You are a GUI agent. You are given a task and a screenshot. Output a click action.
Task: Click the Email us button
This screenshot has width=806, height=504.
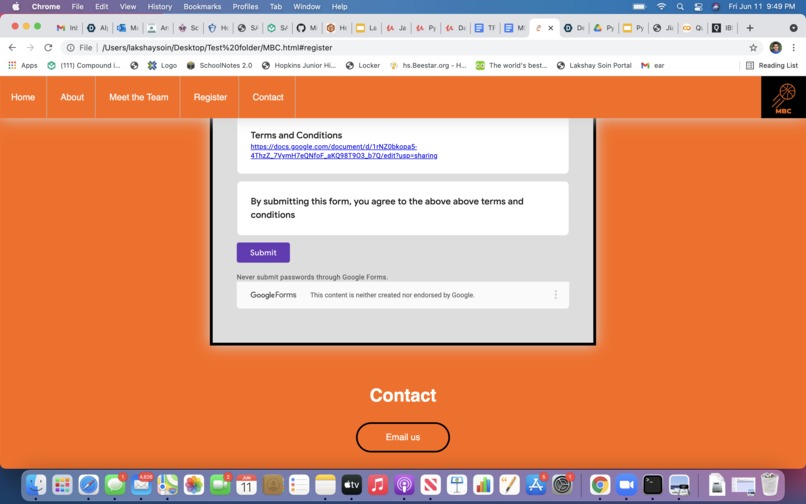403,437
